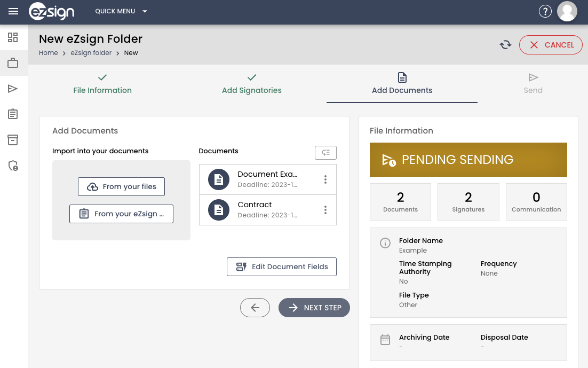Click the From your files button
Viewport: 588px width, 368px height.
coord(121,186)
